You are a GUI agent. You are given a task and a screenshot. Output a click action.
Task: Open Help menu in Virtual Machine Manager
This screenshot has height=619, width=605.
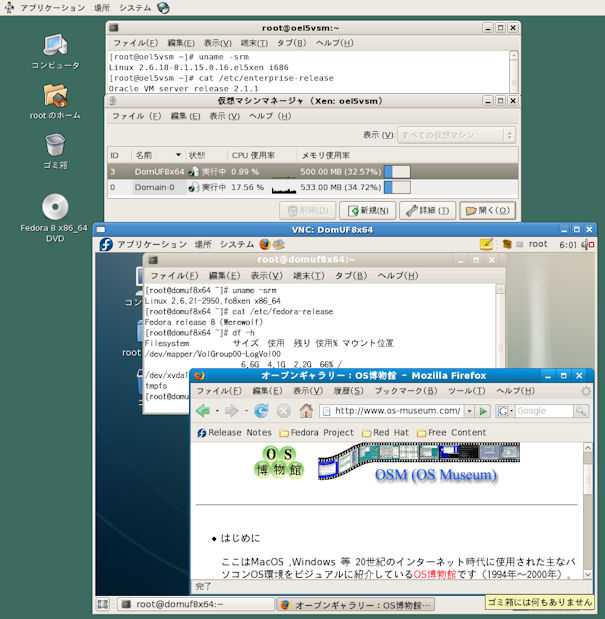270,116
